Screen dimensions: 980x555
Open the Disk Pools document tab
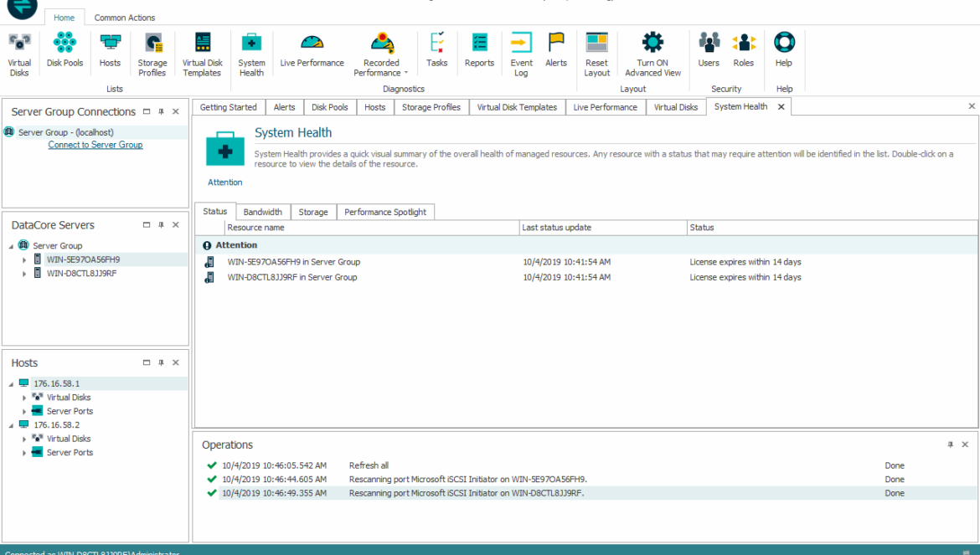[x=329, y=107]
